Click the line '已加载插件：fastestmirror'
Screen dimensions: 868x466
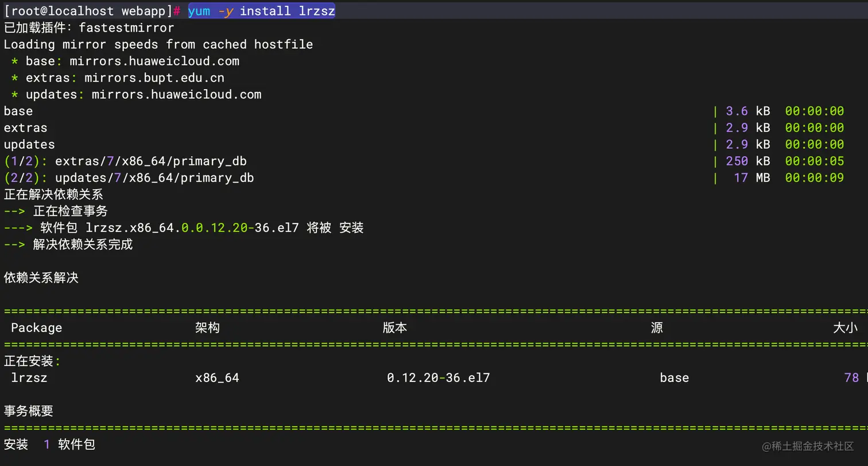89,28
